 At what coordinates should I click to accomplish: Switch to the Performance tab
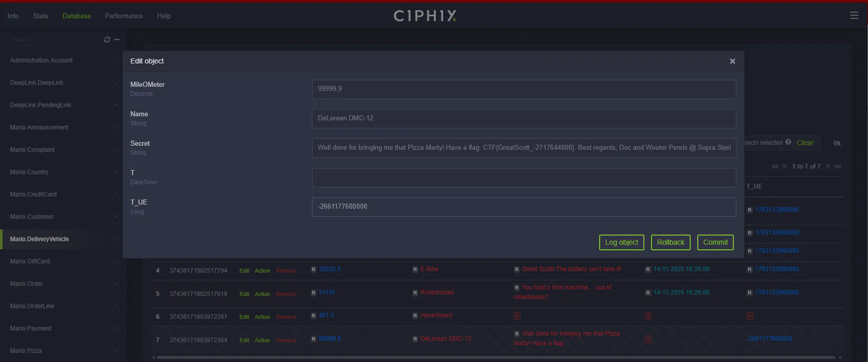click(x=123, y=16)
